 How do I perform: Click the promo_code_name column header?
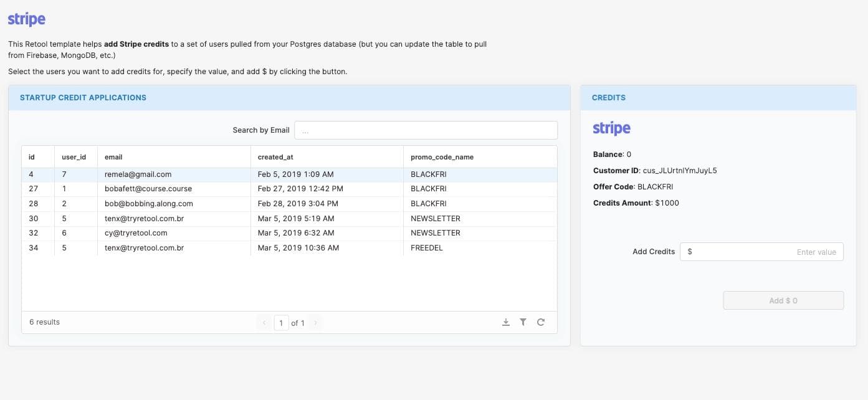(442, 157)
